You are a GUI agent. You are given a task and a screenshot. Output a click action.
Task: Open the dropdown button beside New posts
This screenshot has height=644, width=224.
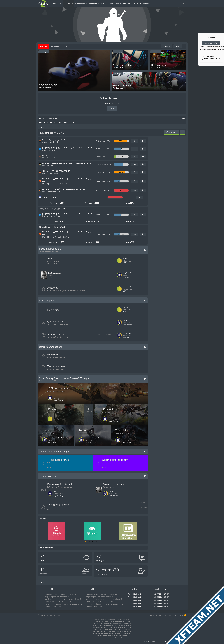click(x=182, y=133)
